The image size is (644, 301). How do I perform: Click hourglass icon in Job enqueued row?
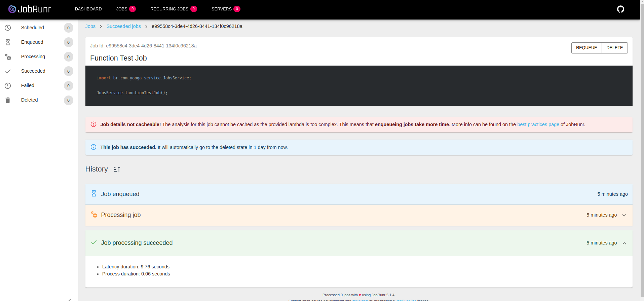(94, 193)
